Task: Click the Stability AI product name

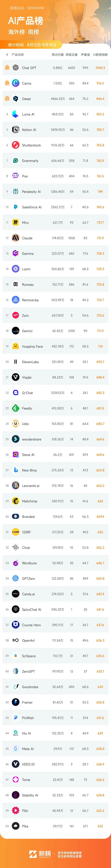Action: (30, 795)
